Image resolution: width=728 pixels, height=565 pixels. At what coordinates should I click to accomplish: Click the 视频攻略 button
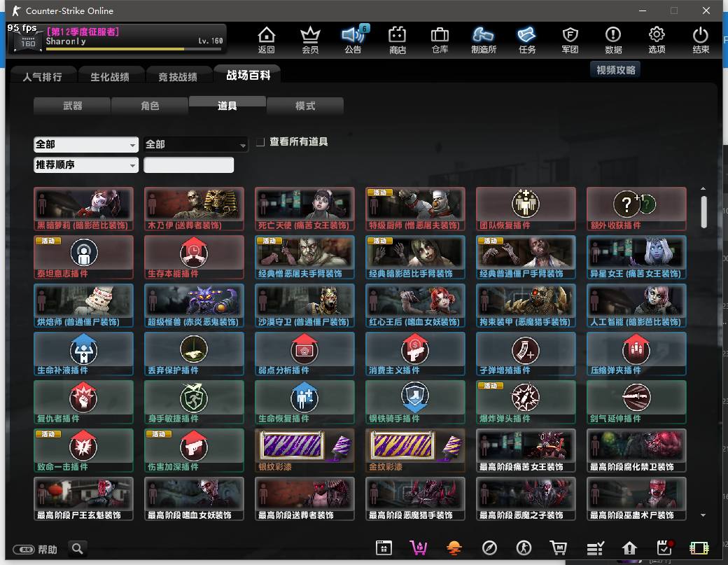point(615,69)
